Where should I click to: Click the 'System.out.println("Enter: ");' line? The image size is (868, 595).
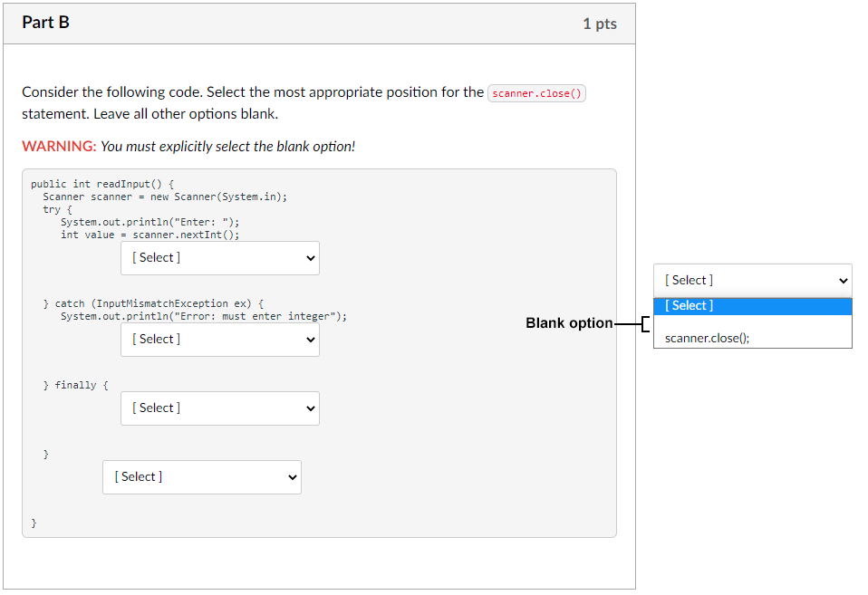click(x=150, y=222)
